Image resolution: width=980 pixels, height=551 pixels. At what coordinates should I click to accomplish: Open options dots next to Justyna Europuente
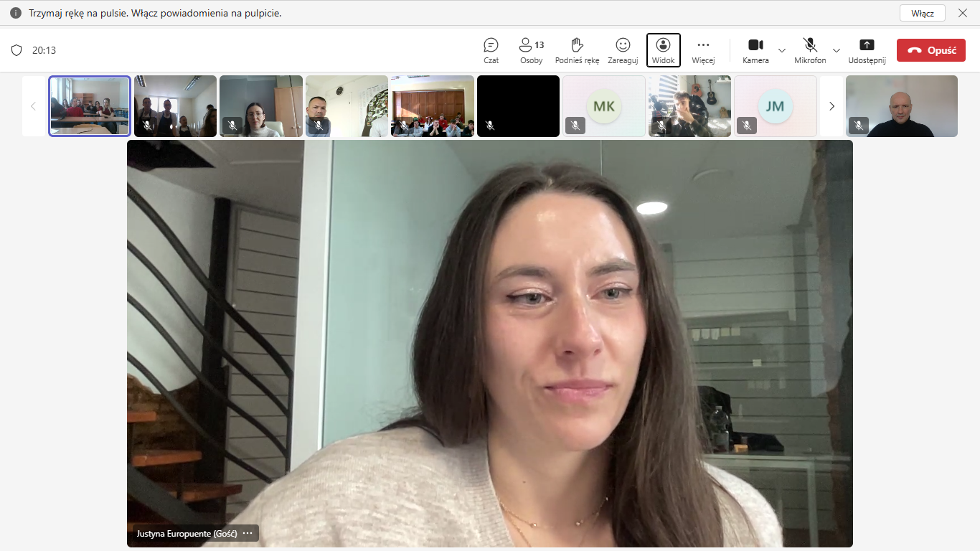pos(248,533)
